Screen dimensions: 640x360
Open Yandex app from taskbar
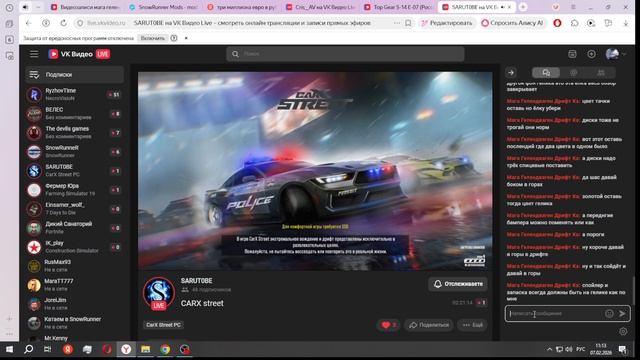68,349
